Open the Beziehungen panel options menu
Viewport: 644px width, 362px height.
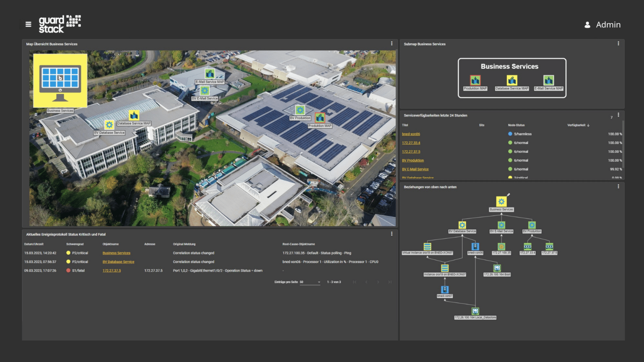click(618, 186)
